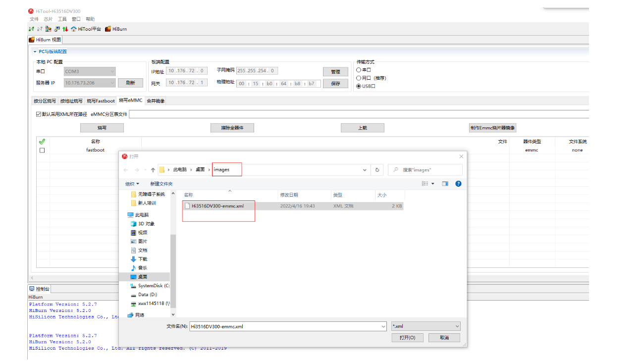
Task: Click 新建文件夹 in Open dialog
Action: click(x=161, y=184)
